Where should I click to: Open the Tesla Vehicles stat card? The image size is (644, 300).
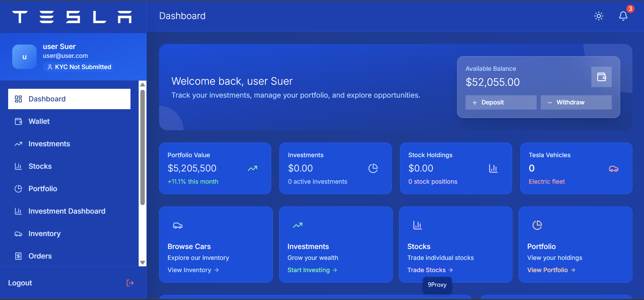coord(576,168)
